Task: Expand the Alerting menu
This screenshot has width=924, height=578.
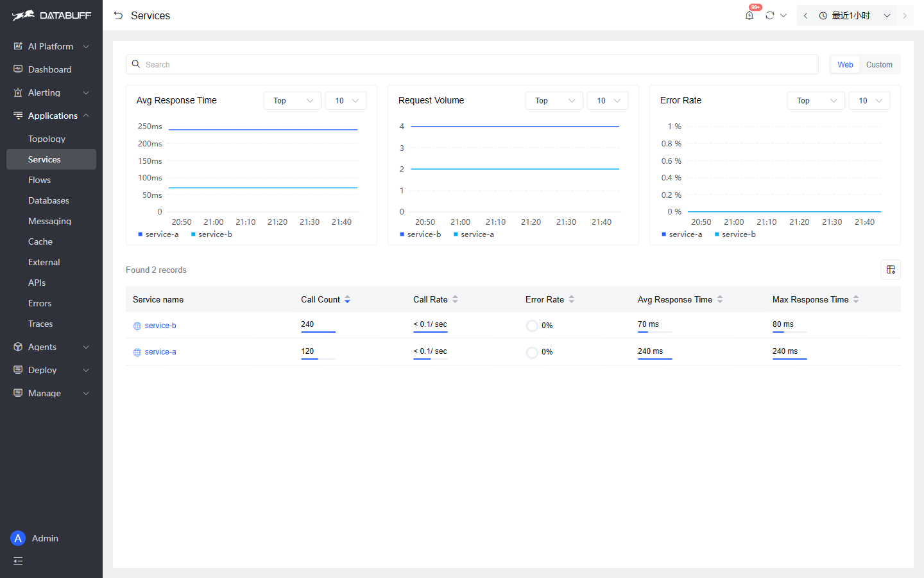Action: (51, 92)
